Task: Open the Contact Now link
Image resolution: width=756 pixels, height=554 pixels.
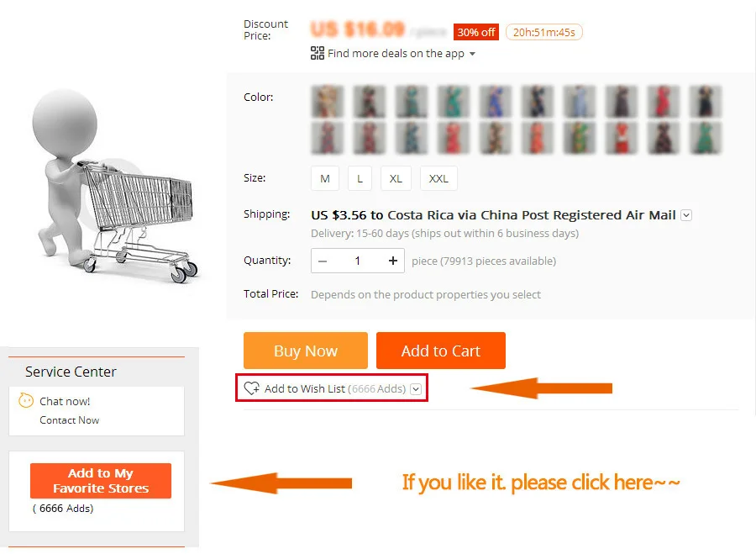Action: pyautogui.click(x=70, y=420)
